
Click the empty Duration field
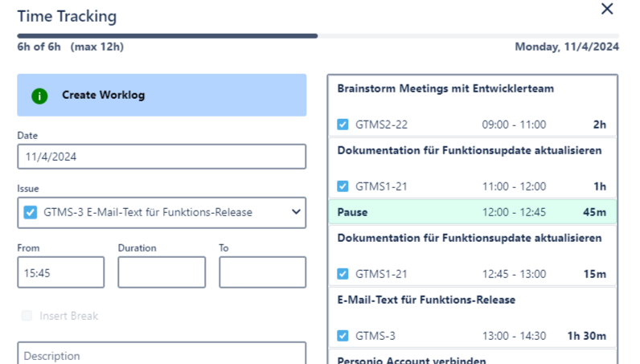coord(162,272)
